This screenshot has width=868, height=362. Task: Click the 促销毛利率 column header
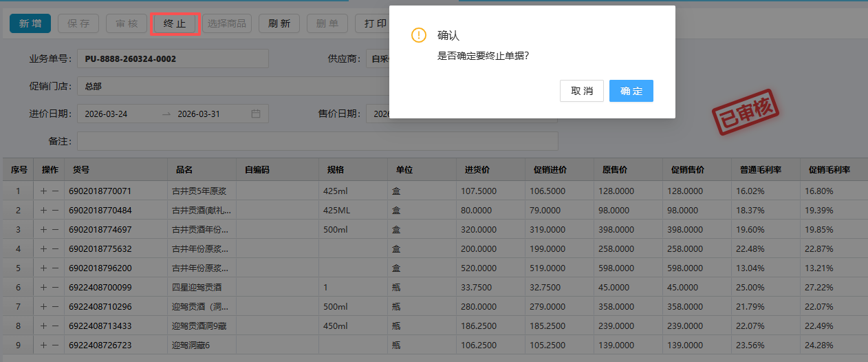click(829, 170)
